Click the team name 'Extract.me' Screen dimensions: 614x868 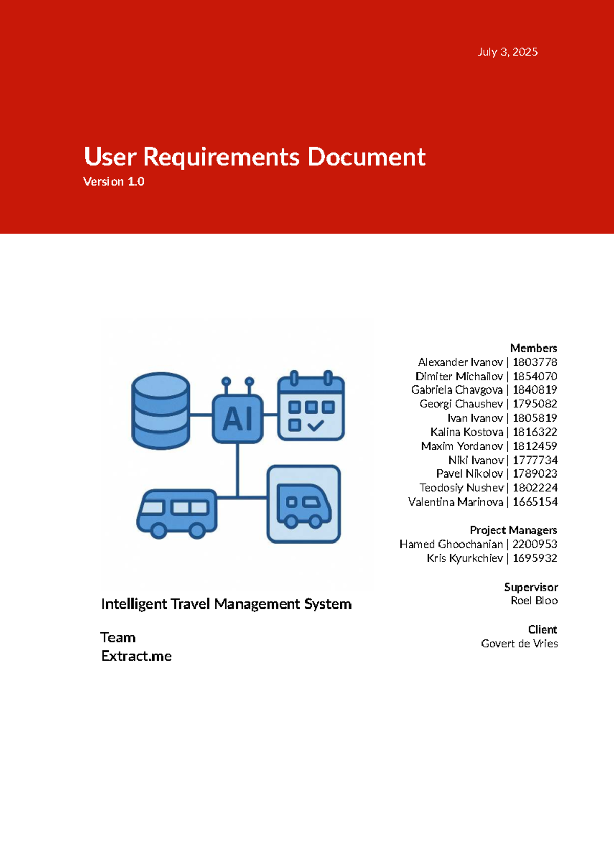tap(137, 656)
